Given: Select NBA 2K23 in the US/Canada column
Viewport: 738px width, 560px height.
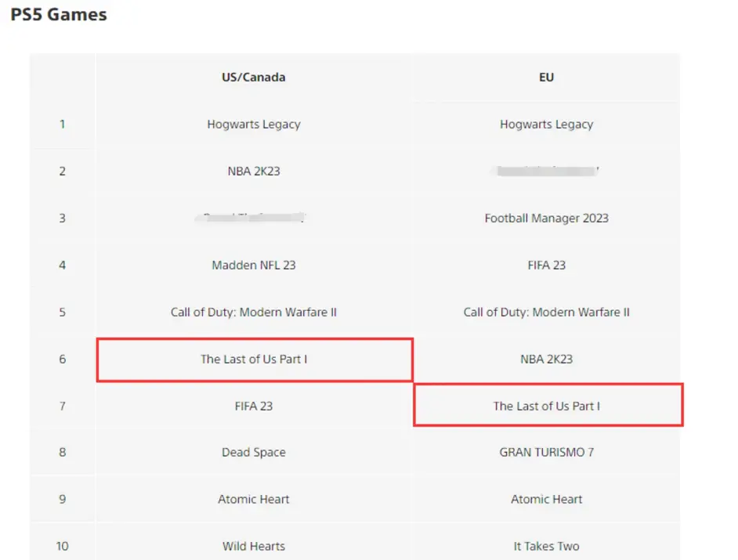Looking at the screenshot, I should pyautogui.click(x=254, y=171).
